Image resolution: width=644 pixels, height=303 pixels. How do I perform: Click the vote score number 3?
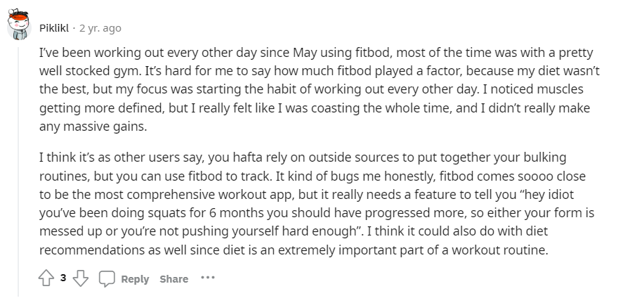pos(63,278)
